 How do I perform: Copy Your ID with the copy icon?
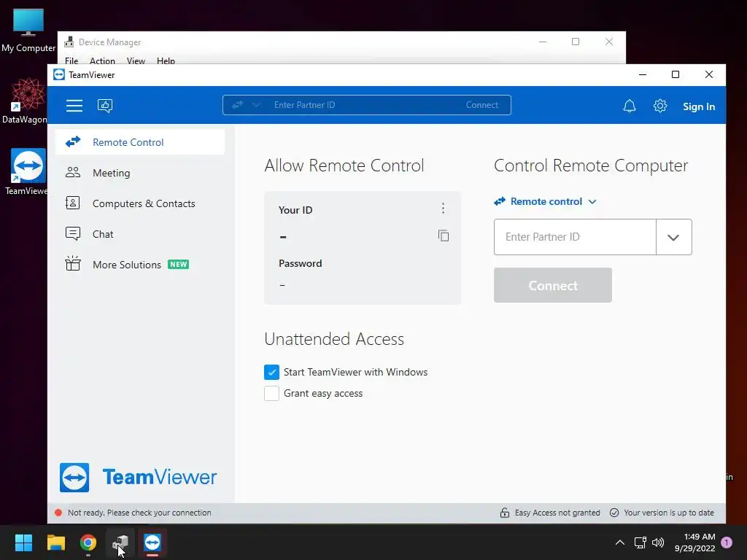coord(444,236)
